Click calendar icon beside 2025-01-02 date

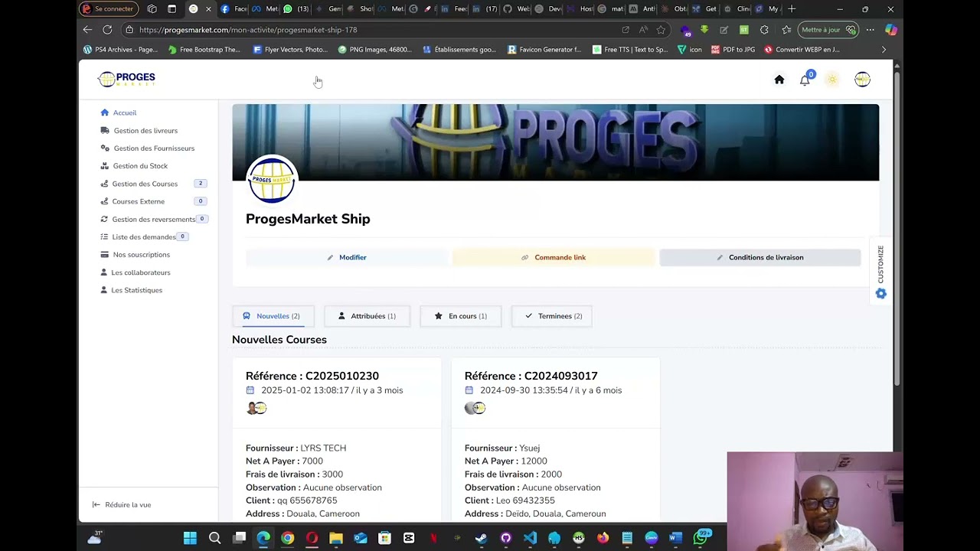click(250, 390)
